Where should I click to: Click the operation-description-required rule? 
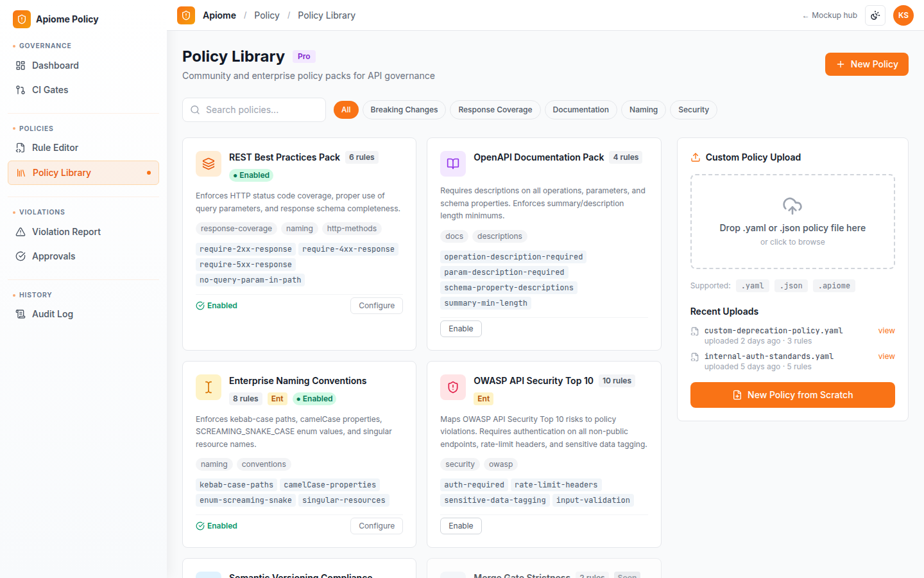tap(513, 257)
